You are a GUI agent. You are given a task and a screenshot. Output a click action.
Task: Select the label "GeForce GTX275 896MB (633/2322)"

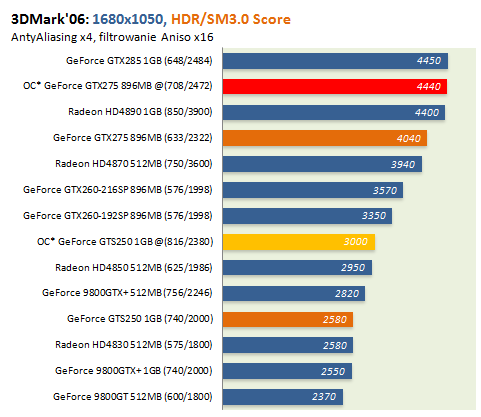(133, 138)
